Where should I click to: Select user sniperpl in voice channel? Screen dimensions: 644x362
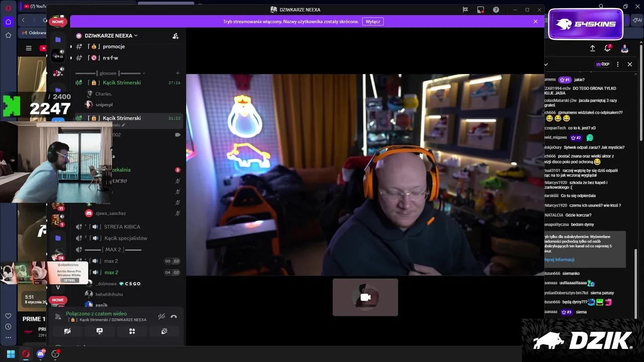pyautogui.click(x=104, y=105)
